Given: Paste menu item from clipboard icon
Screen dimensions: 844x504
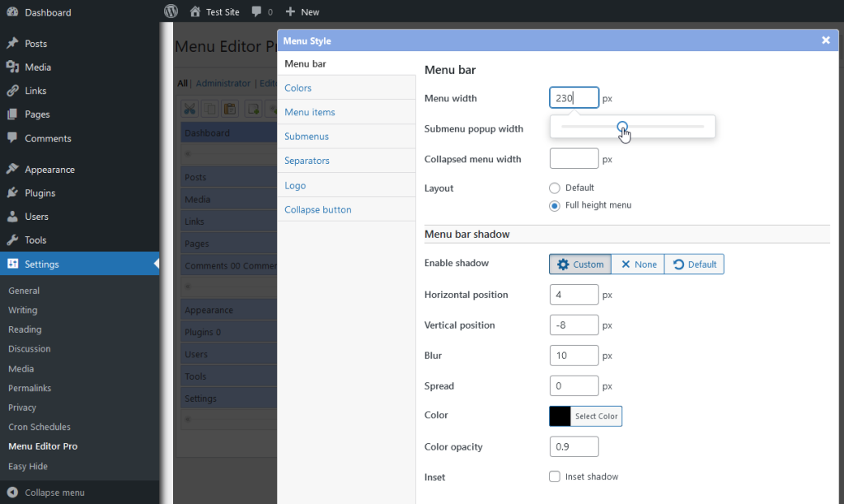Looking at the screenshot, I should coord(229,108).
